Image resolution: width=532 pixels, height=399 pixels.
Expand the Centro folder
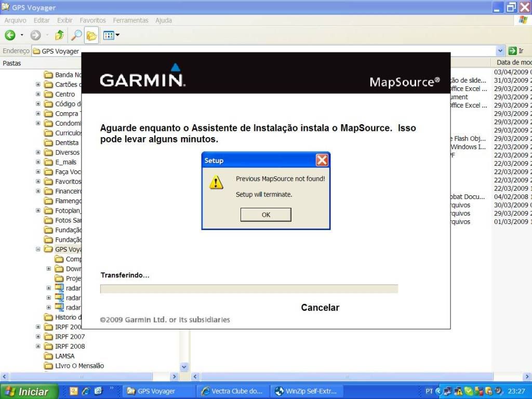38,94
